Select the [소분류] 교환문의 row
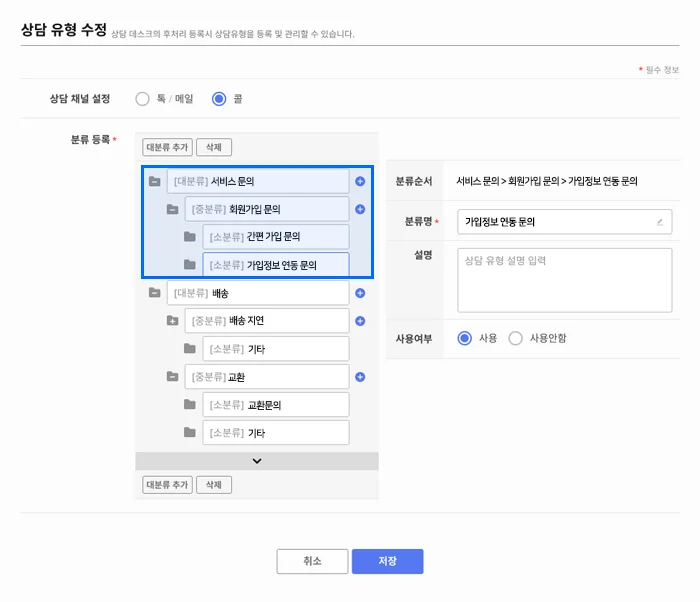Image resolution: width=700 pixels, height=602 pixels. pyautogui.click(x=276, y=405)
